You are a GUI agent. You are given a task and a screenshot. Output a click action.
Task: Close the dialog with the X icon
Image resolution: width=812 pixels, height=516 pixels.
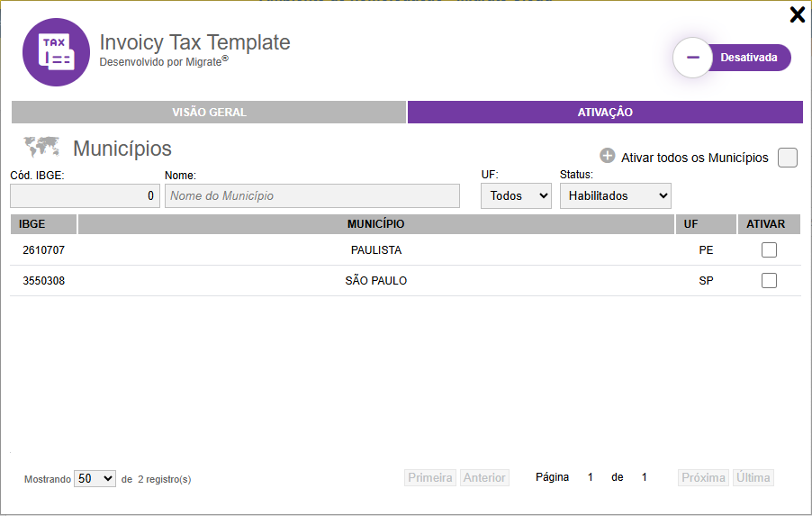797,14
